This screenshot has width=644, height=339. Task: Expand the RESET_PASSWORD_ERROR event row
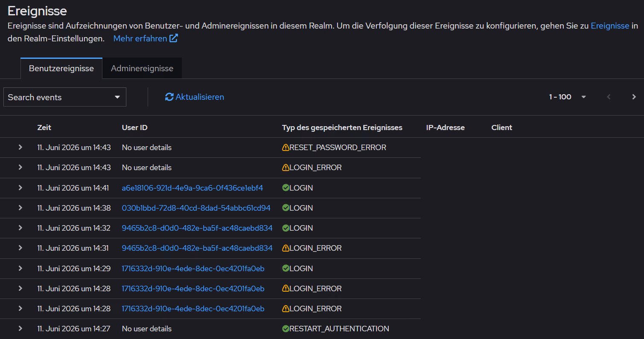(x=20, y=147)
